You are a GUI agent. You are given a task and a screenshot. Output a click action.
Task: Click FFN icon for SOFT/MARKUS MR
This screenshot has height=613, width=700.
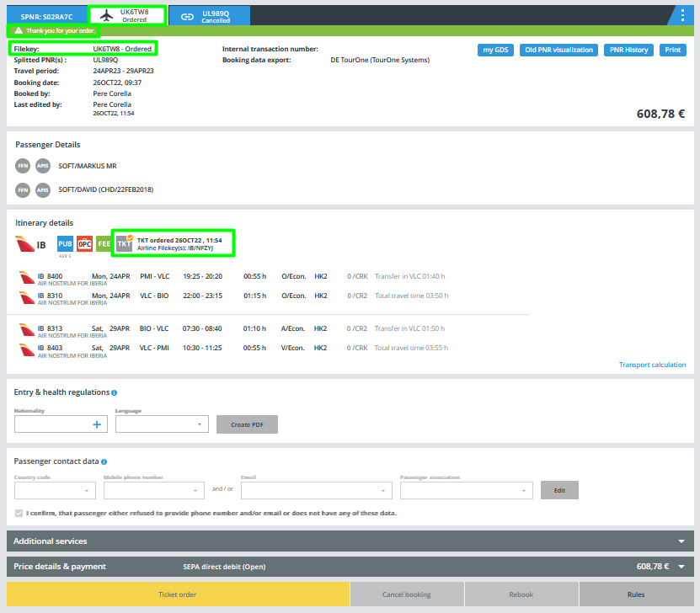(x=23, y=167)
